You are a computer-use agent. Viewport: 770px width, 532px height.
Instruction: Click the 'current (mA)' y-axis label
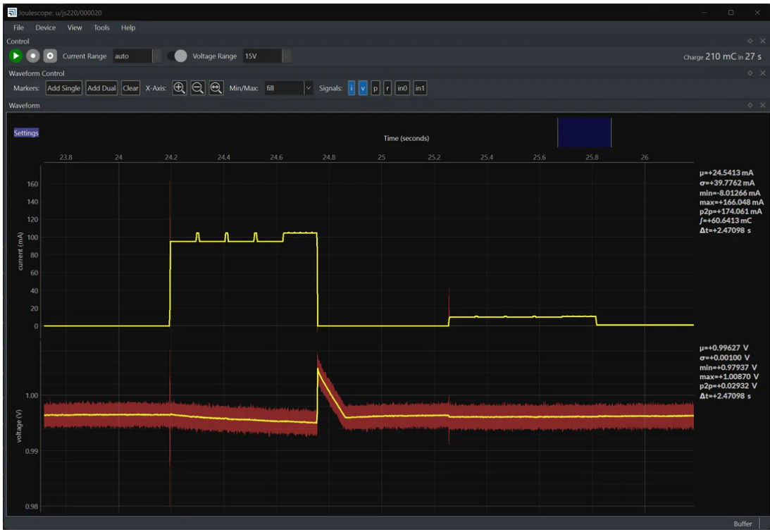[x=20, y=251]
